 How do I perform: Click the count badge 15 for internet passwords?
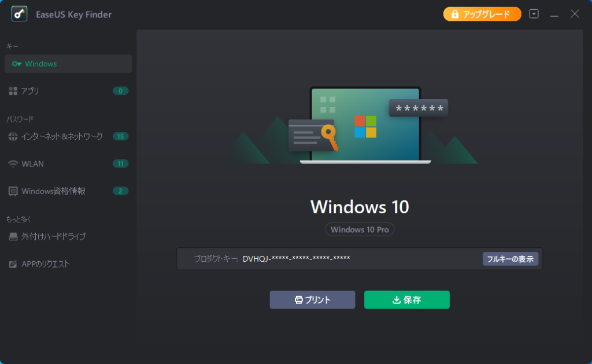pos(120,136)
